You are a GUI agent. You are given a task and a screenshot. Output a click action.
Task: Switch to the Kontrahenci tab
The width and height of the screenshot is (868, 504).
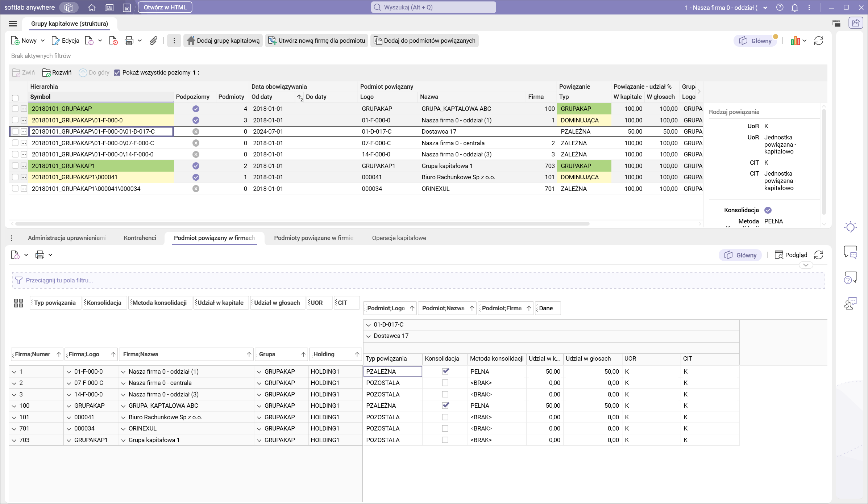point(140,238)
